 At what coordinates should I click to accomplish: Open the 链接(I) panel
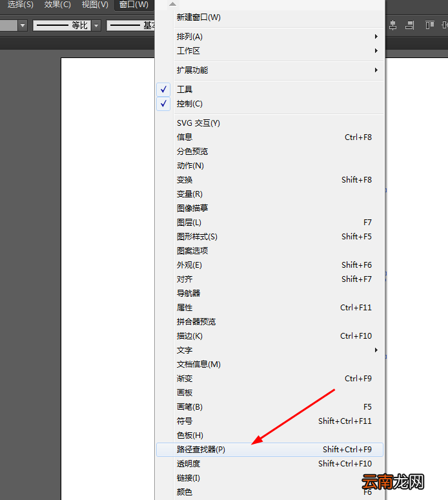click(270, 477)
